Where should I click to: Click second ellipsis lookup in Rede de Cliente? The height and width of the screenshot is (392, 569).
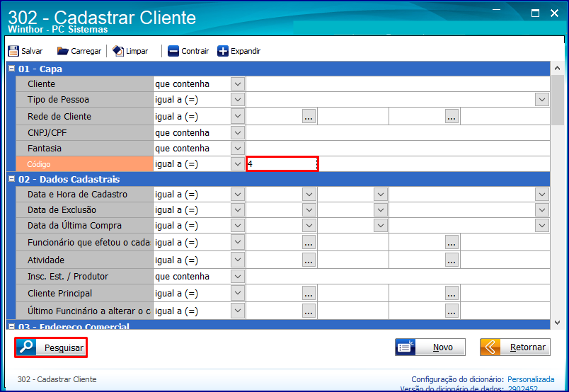point(452,116)
